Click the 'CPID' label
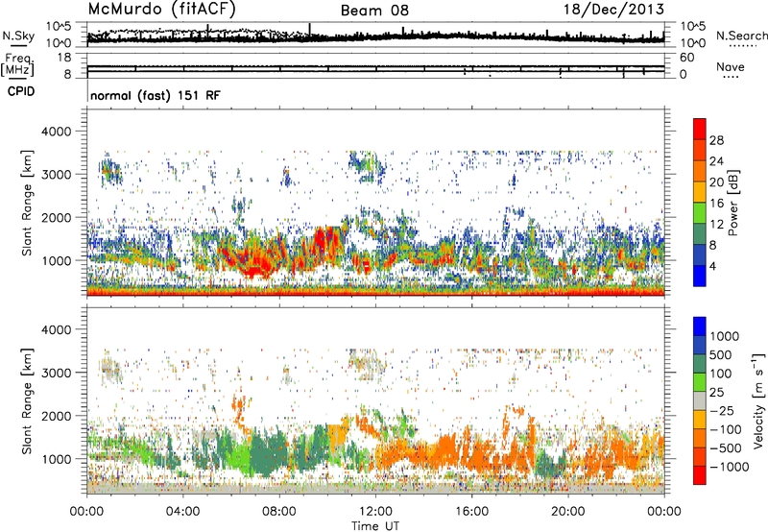This screenshot has height=532, width=768. (x=21, y=91)
